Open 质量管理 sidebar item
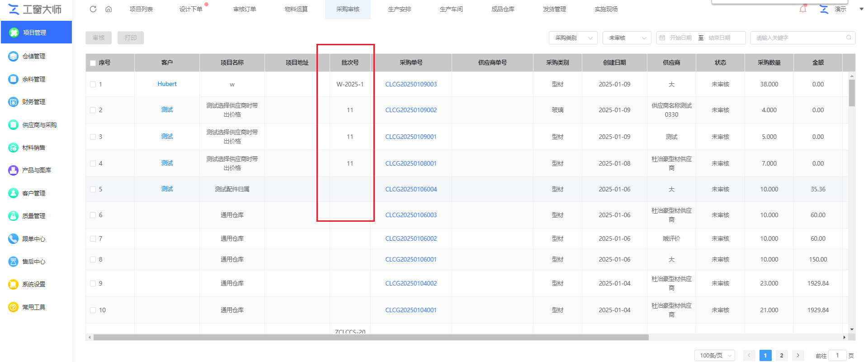The height and width of the screenshot is (362, 868). 33,216
